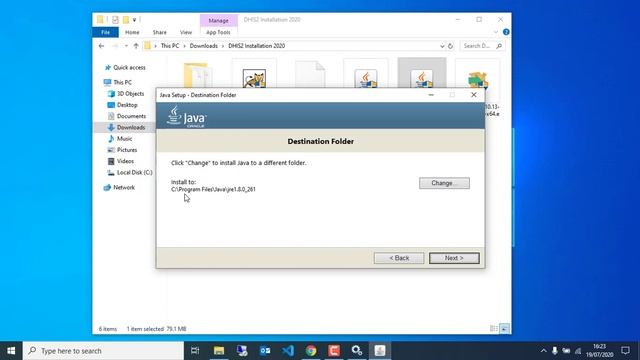Select the Manage contextual tab
The height and width of the screenshot is (360, 640).
pos(218,20)
